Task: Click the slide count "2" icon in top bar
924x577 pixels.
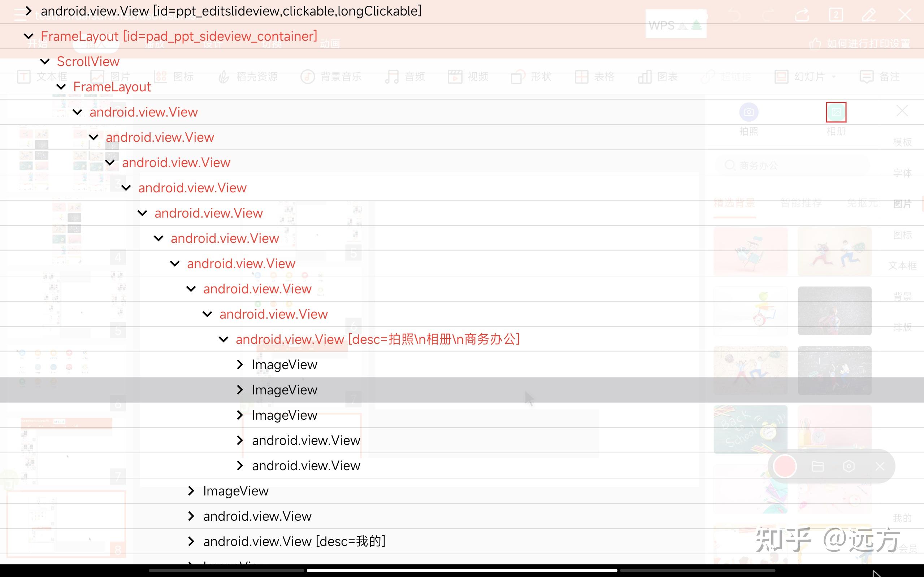Action: [x=836, y=15]
